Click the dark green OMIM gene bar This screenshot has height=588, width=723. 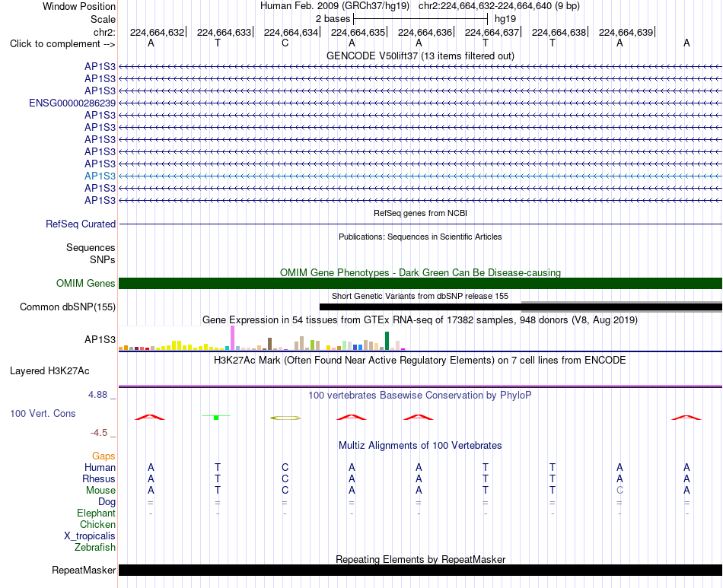420,284
